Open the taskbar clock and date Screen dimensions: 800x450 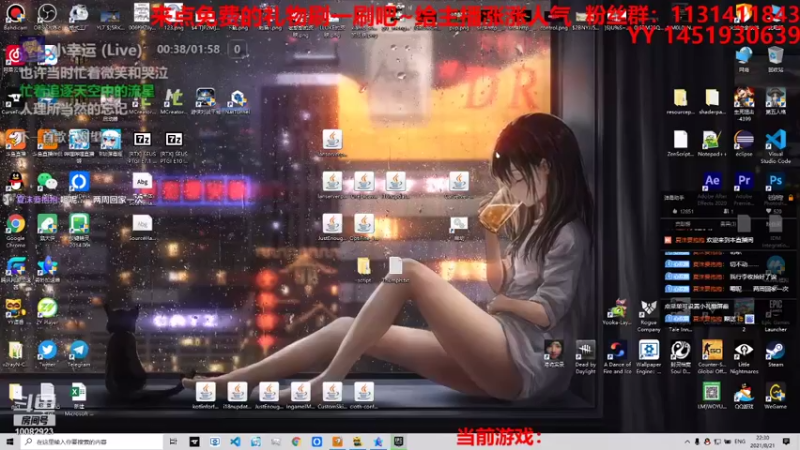[762, 441]
